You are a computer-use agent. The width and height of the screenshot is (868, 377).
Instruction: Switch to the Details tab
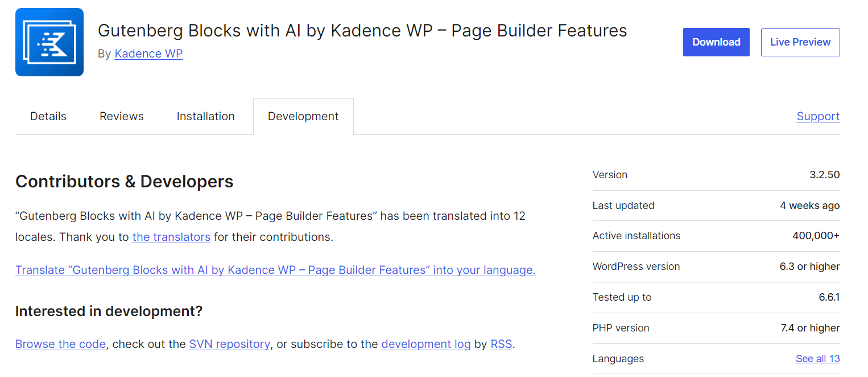[x=48, y=116]
